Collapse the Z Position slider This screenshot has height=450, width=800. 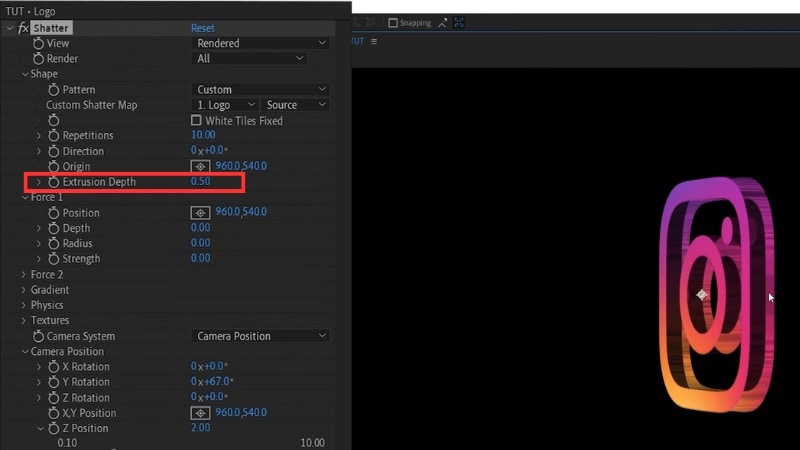click(x=40, y=429)
